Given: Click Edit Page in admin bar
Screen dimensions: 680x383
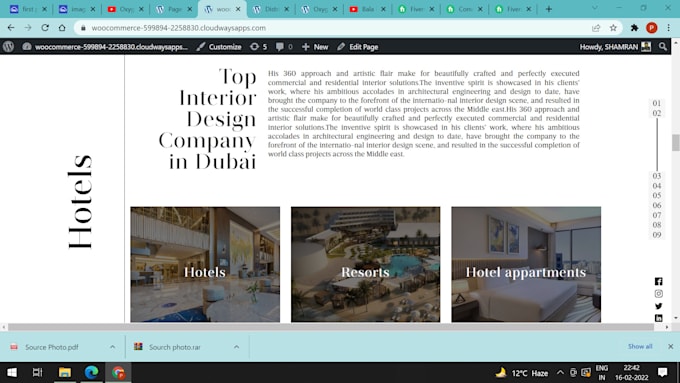Looking at the screenshot, I should 358,47.
